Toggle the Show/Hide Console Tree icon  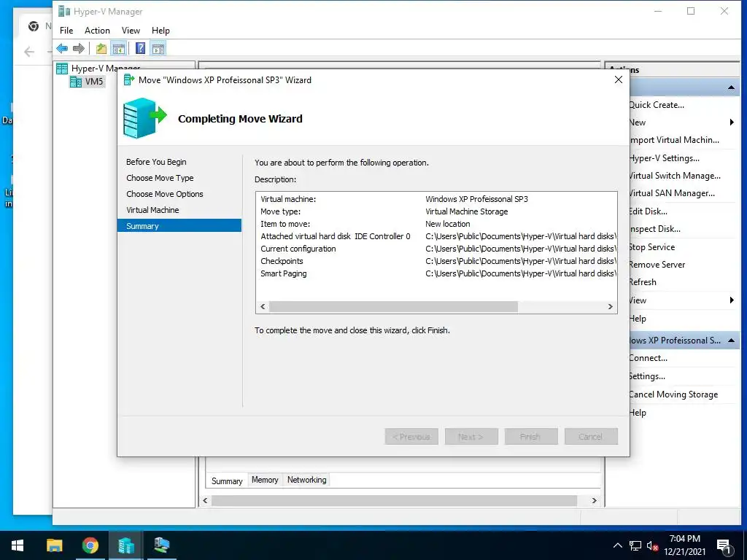coord(119,48)
